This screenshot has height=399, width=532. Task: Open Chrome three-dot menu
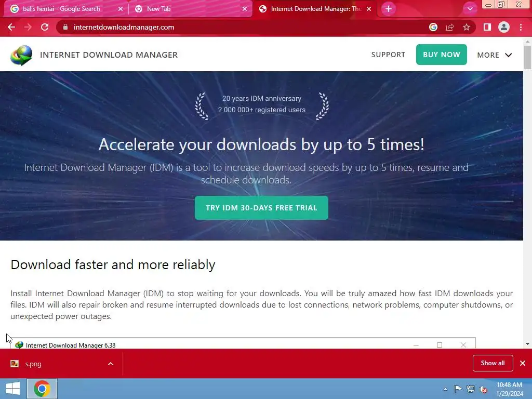point(521,27)
